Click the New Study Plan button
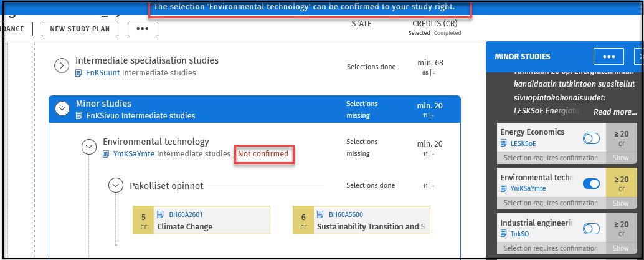This screenshot has width=644, height=260. click(80, 29)
